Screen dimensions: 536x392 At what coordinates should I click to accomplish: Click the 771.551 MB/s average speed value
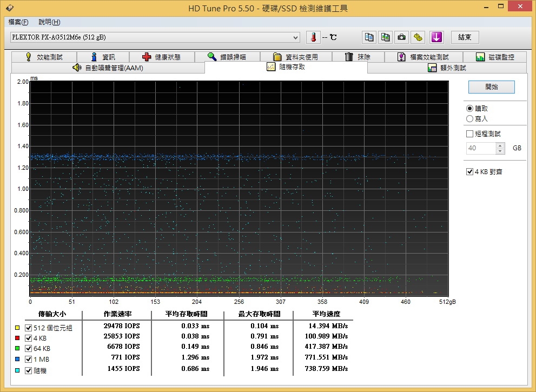[326, 357]
